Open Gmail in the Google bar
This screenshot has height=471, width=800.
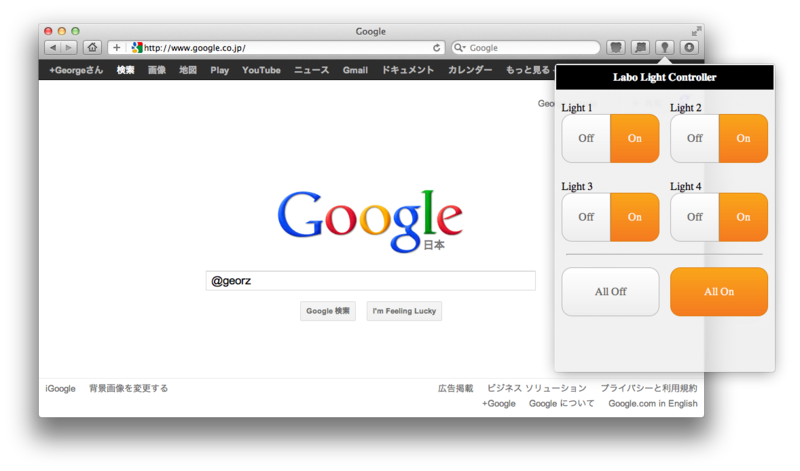[355, 70]
